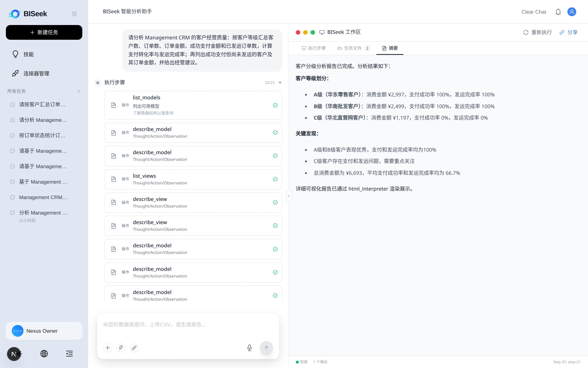Collapse the workspace panel divider arrow

pos(288,196)
